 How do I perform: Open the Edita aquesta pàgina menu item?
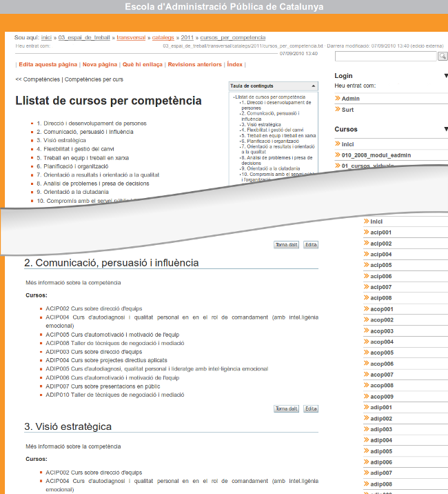point(48,64)
